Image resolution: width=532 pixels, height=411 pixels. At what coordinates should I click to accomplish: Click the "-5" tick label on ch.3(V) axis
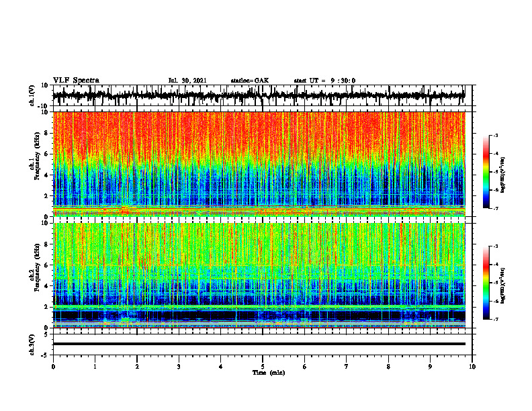45,355
